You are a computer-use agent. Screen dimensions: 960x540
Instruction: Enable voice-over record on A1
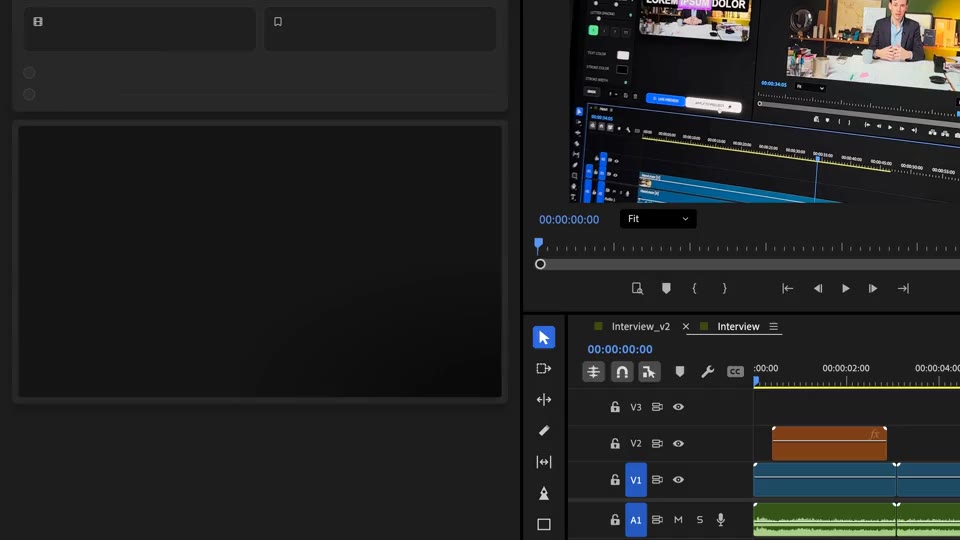721,520
